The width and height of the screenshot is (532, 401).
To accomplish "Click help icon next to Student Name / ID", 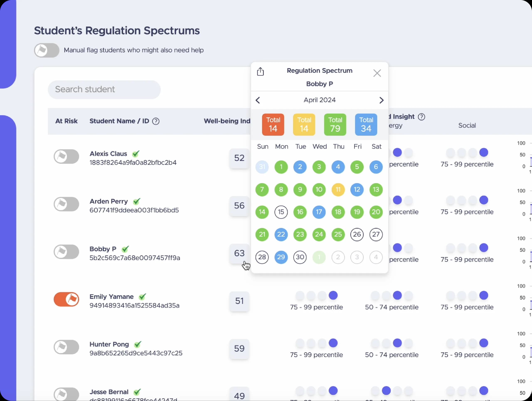I will [x=156, y=121].
